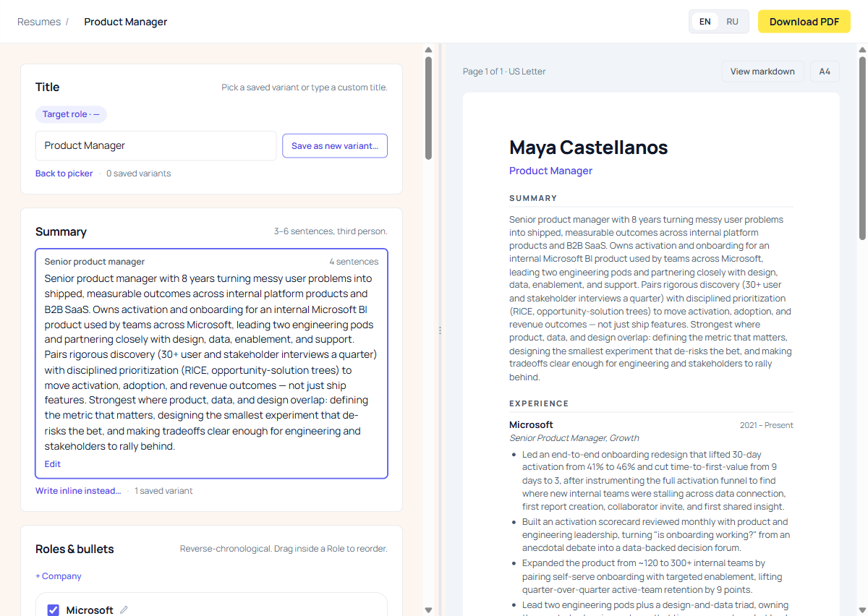Add a new company with + Company

[59, 576]
